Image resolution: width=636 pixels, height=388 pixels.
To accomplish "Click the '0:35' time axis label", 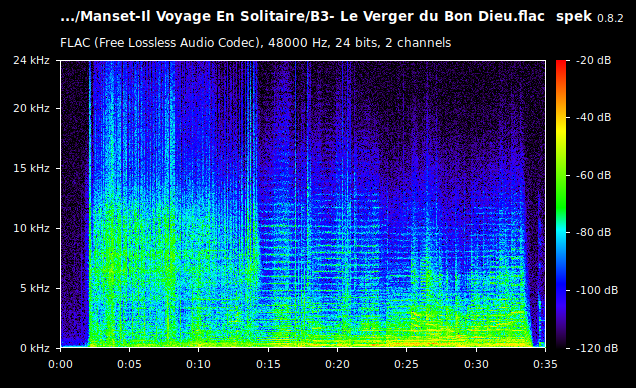I will [x=545, y=364].
